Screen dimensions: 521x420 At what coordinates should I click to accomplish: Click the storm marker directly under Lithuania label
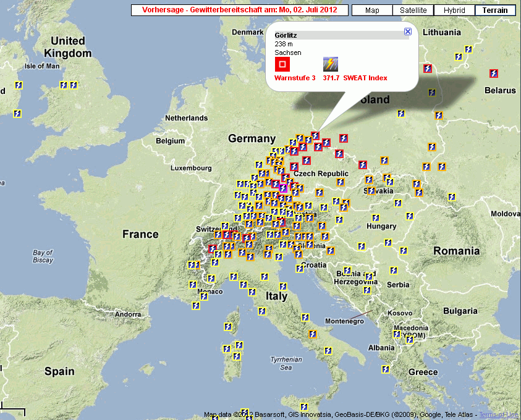pos(459,57)
